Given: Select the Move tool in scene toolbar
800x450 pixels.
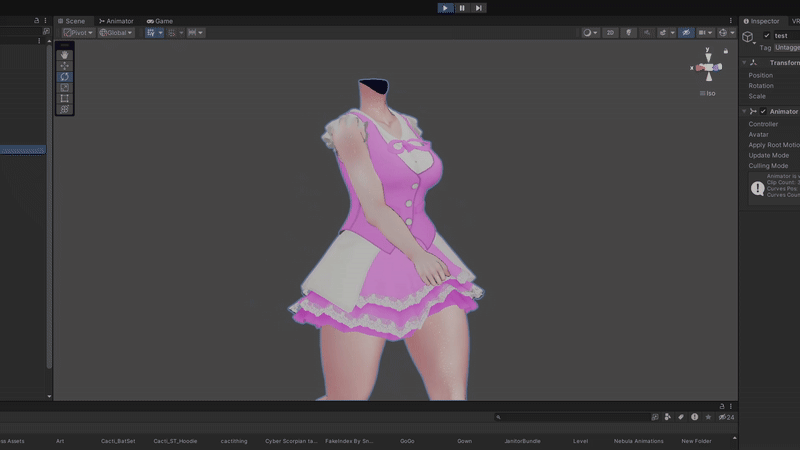Looking at the screenshot, I should click(x=65, y=66).
